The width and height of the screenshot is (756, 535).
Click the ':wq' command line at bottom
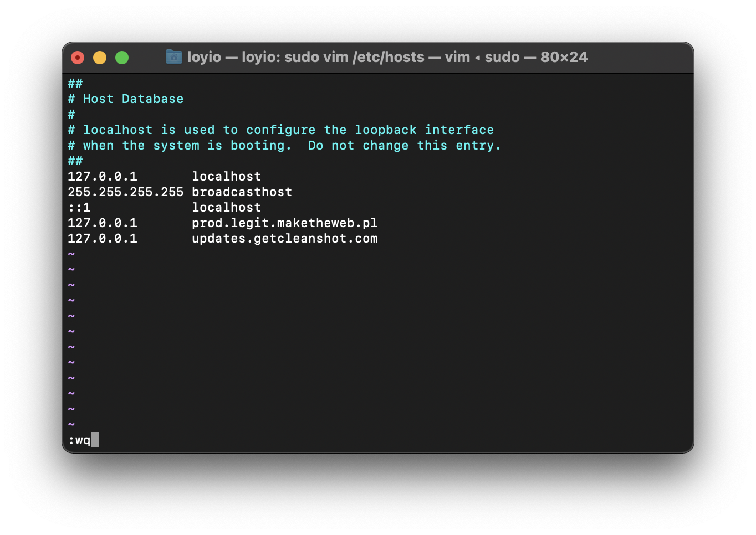[79, 440]
